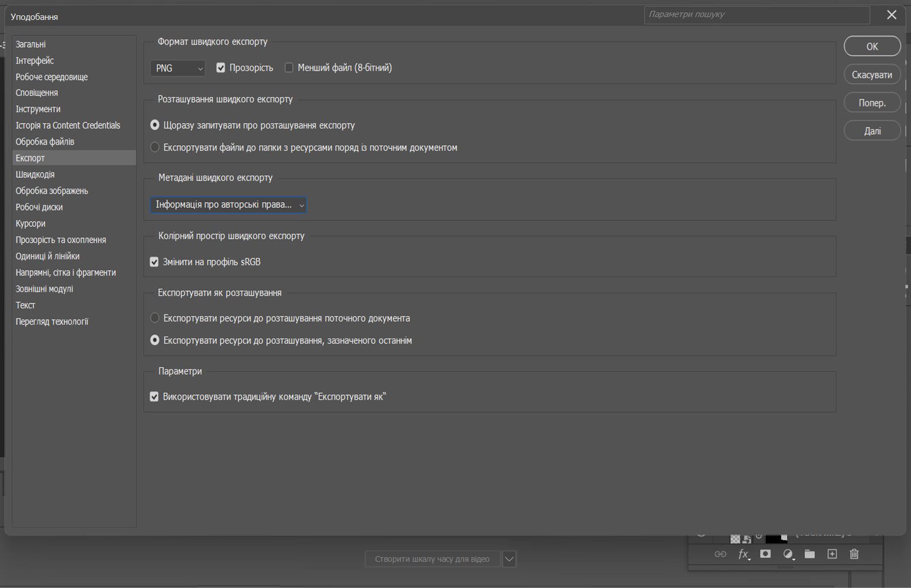Create adjustment layer in background Layers panel

pyautogui.click(x=788, y=554)
